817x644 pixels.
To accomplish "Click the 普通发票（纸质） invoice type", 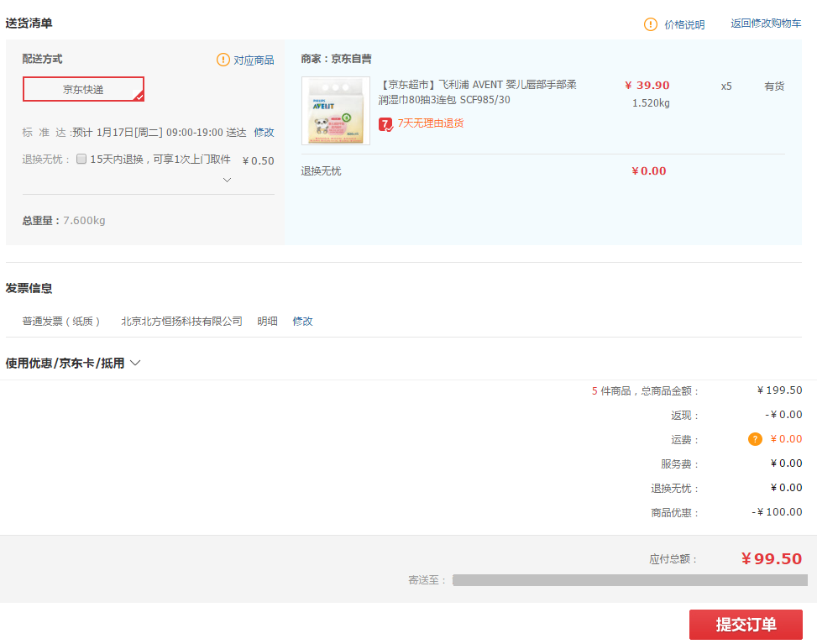I will pos(61,321).
